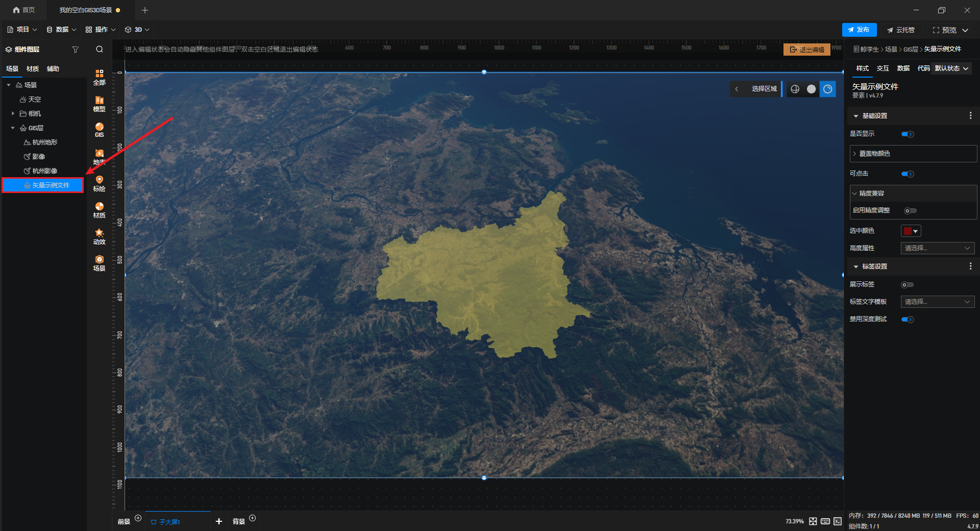Expand the 覆盖物颜色 section
The width and height of the screenshot is (980, 531).
(913, 154)
